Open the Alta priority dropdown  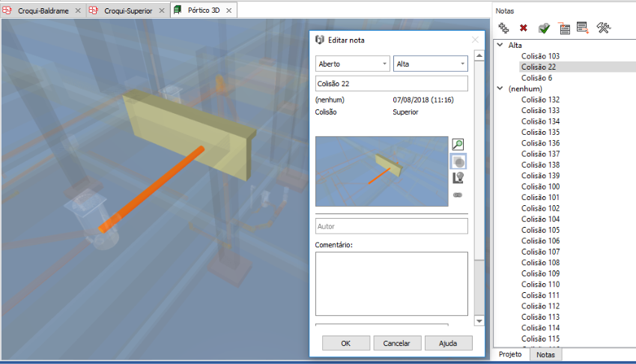pyautogui.click(x=430, y=64)
